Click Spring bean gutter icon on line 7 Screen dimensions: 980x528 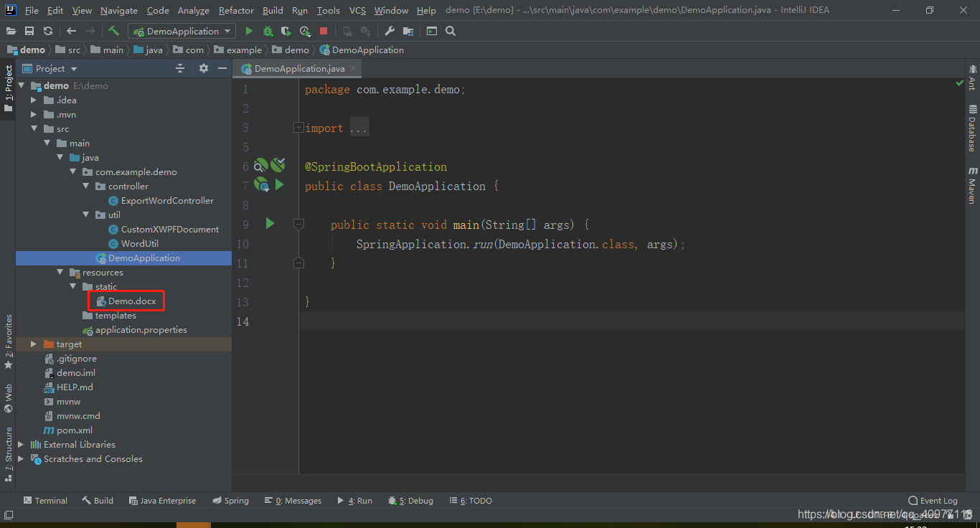pos(261,185)
